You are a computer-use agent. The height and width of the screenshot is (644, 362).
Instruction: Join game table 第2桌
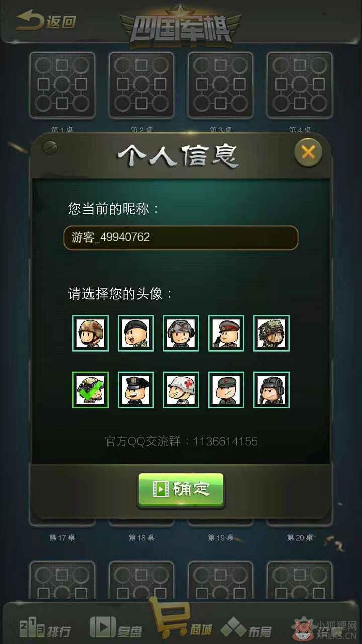(141, 86)
